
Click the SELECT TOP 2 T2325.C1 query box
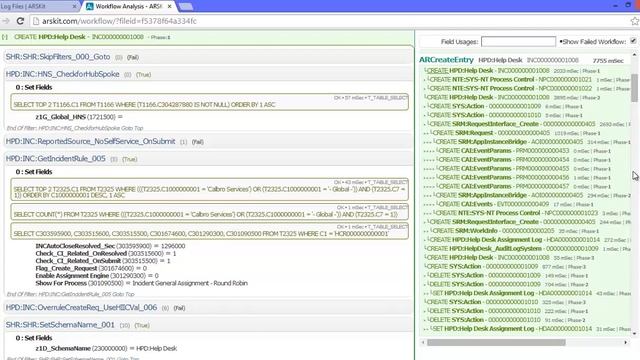pos(209,189)
